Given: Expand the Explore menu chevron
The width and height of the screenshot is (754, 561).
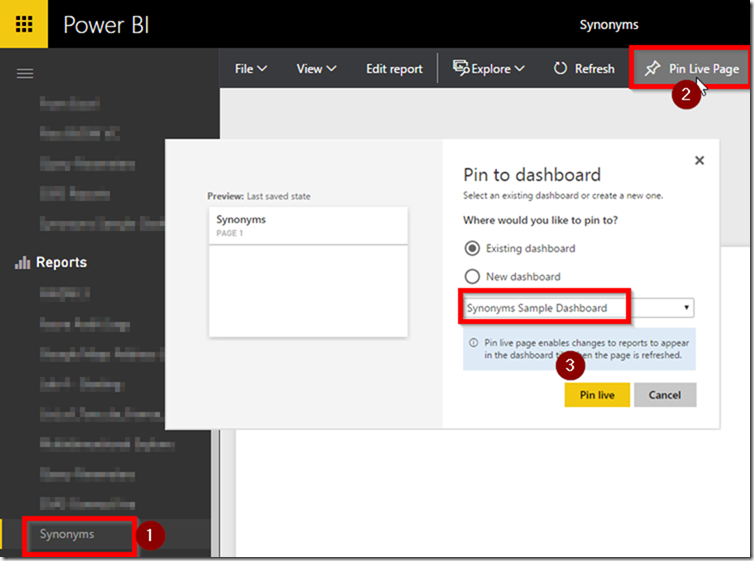Looking at the screenshot, I should [520, 69].
